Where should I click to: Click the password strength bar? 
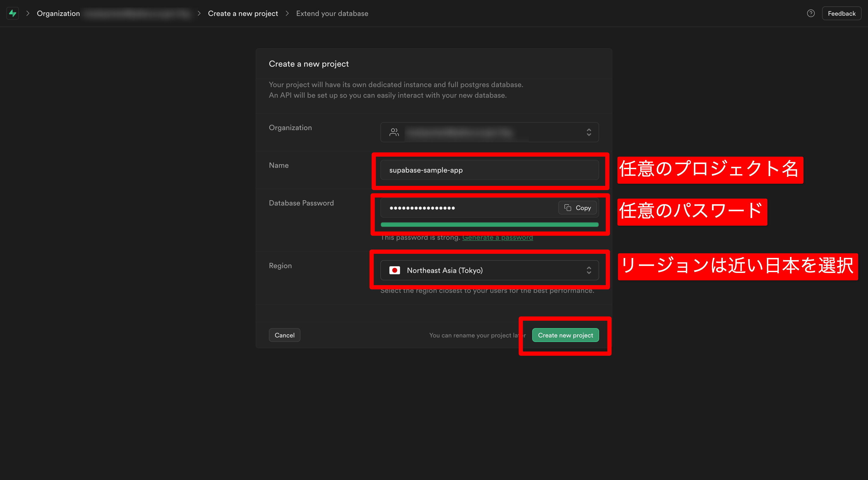[489, 225]
